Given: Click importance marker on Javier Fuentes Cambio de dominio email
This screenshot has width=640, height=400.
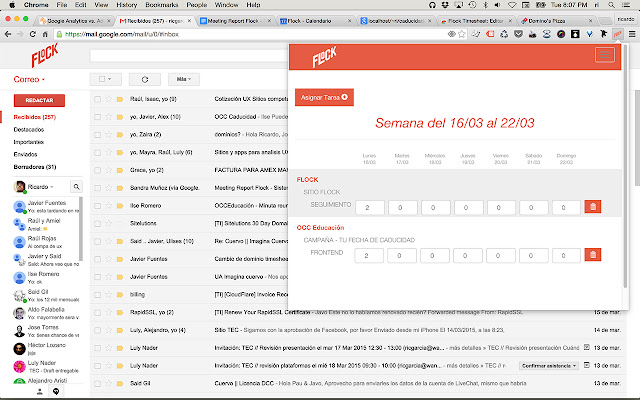Looking at the screenshot, I should point(120,259).
